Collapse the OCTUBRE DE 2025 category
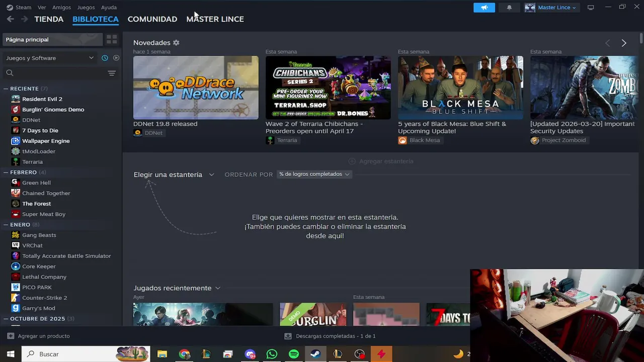The width and height of the screenshot is (644, 362). (6, 319)
